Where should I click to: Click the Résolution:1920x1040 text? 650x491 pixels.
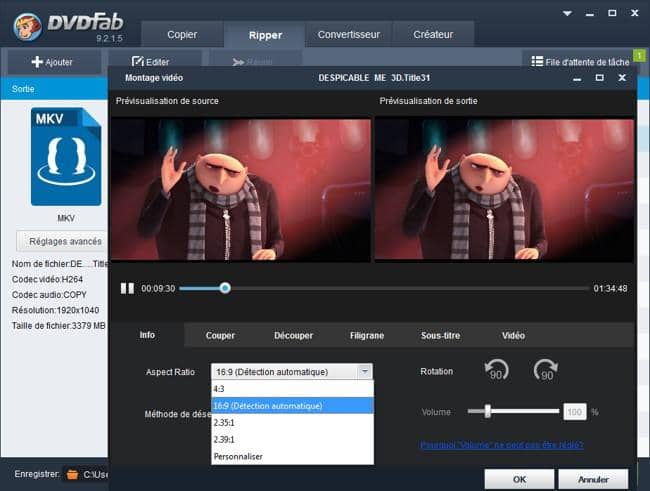55,310
